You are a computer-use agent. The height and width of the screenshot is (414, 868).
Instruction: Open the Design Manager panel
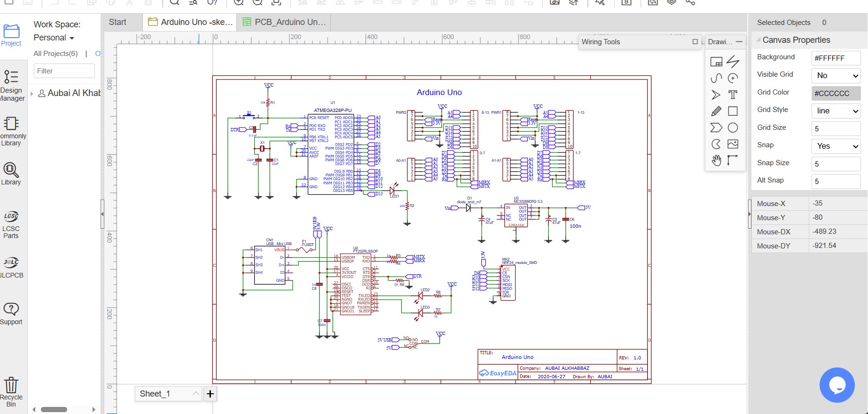click(x=12, y=86)
